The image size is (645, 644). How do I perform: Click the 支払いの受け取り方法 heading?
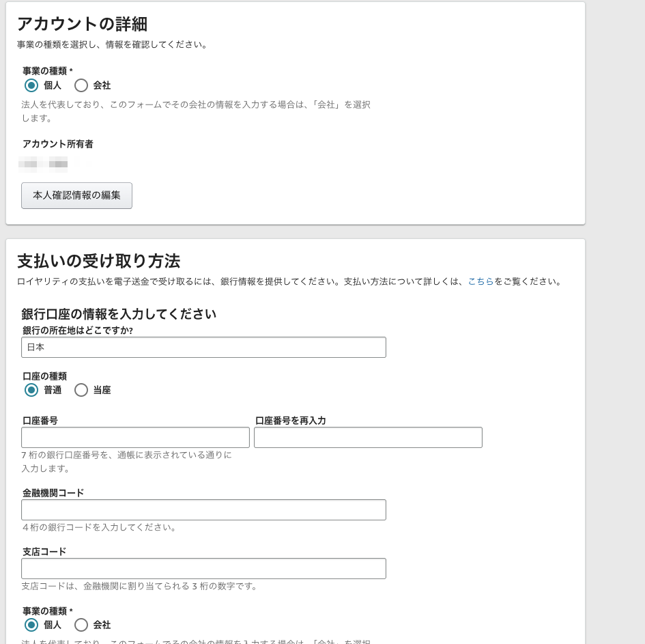coord(98,261)
